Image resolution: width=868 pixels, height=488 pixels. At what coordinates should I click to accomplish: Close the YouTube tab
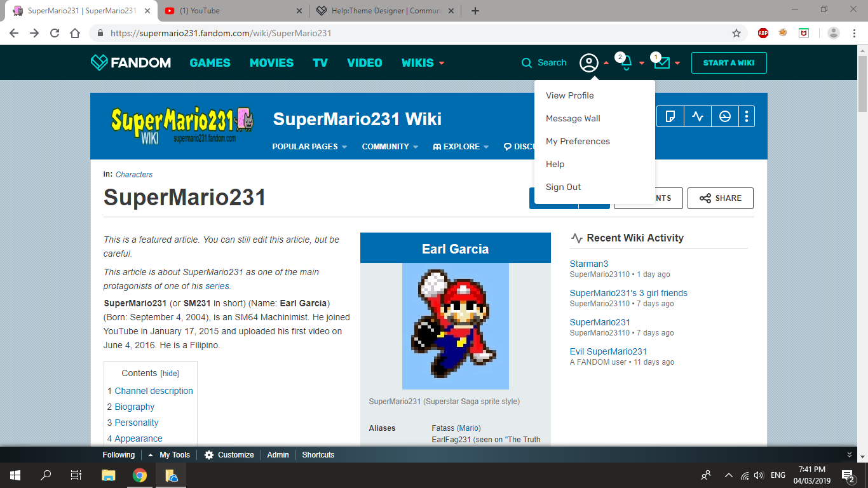300,11
